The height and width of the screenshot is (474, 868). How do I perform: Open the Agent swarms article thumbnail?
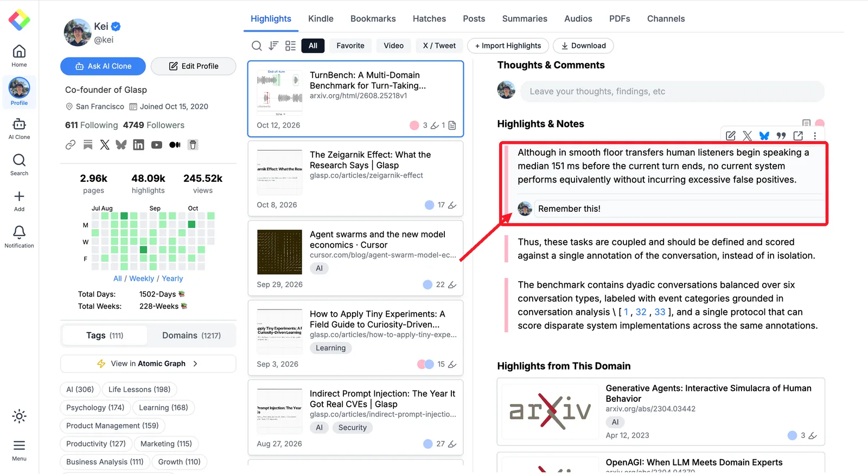279,252
